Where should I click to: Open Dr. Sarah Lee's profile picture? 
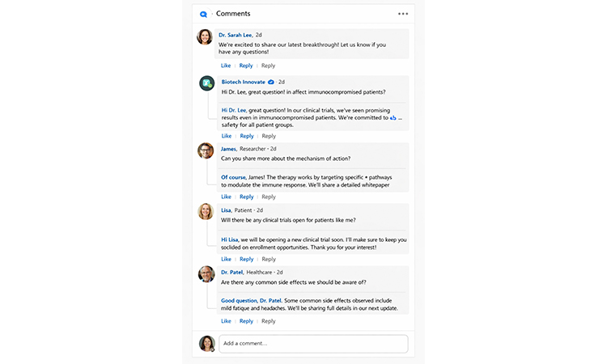point(205,36)
